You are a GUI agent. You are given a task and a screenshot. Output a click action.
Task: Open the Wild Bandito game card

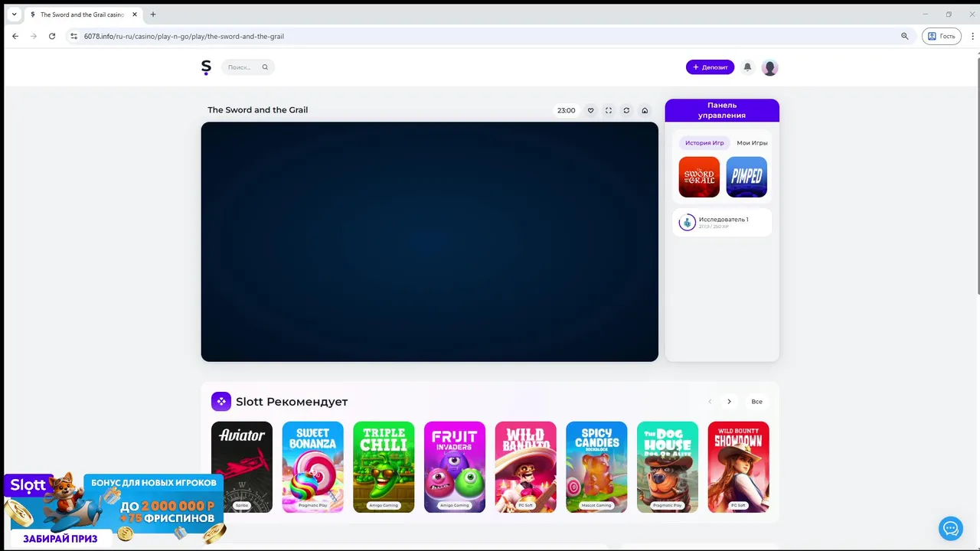coord(525,467)
